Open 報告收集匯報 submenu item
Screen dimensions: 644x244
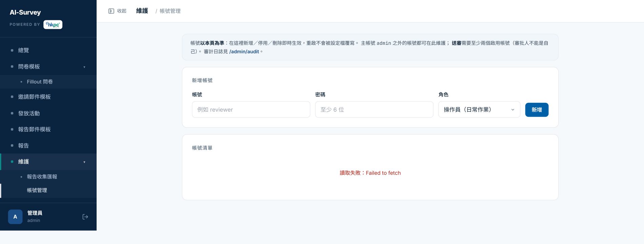(48, 177)
